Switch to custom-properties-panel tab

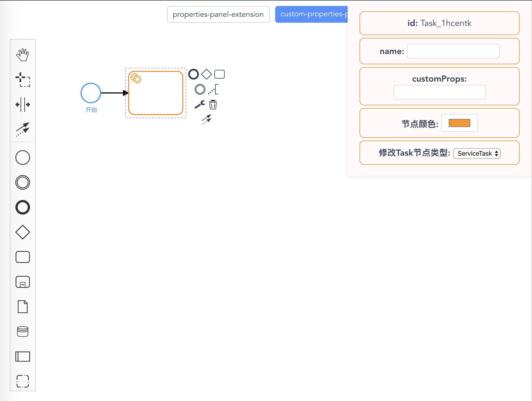pos(311,14)
